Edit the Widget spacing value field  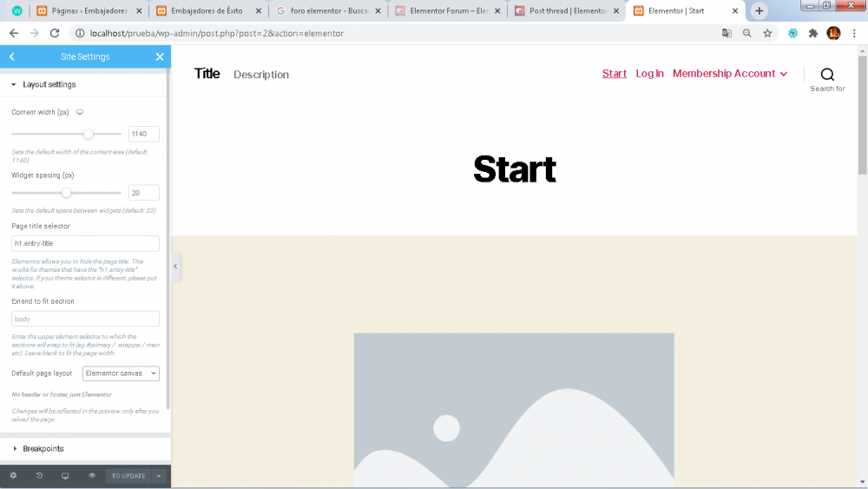click(143, 193)
